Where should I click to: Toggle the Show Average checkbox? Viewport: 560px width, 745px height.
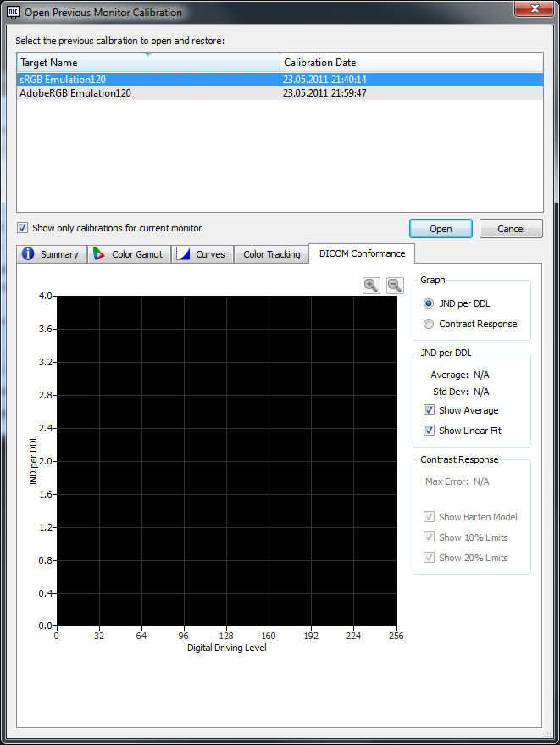(430, 410)
